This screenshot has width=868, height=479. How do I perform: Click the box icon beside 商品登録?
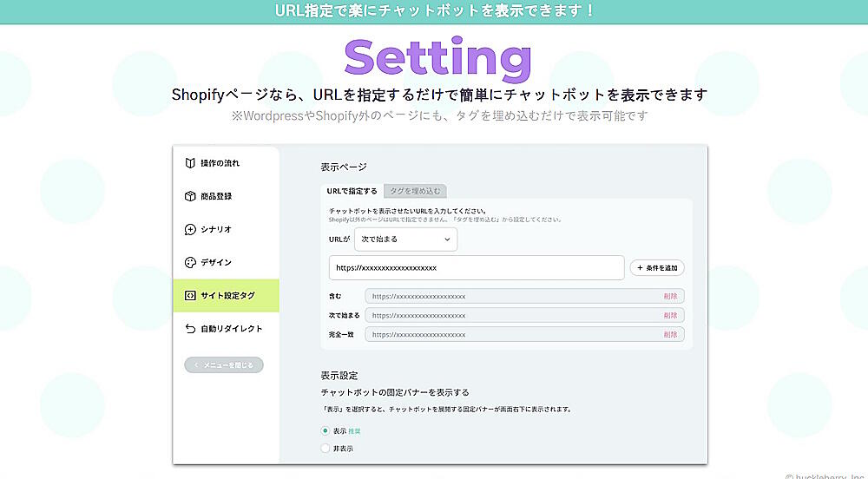tap(190, 196)
